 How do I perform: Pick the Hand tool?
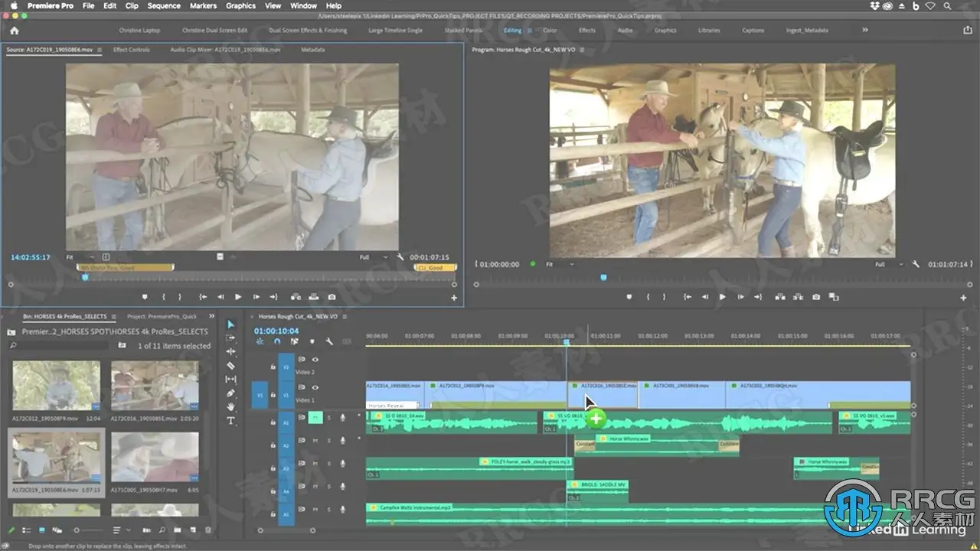[231, 407]
